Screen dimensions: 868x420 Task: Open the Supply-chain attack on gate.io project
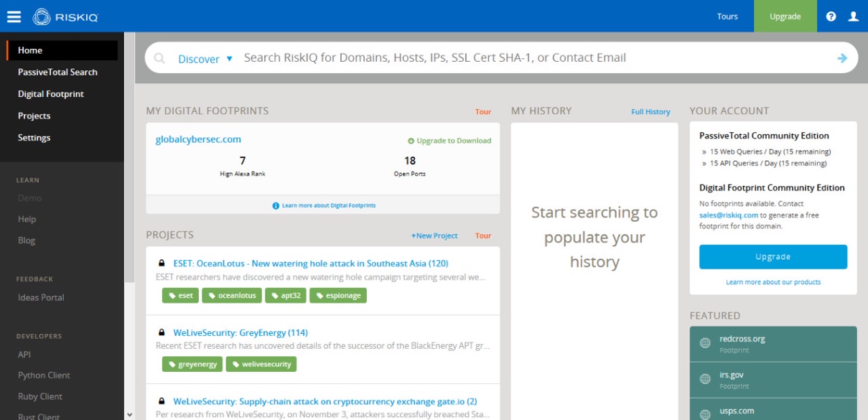pos(325,401)
